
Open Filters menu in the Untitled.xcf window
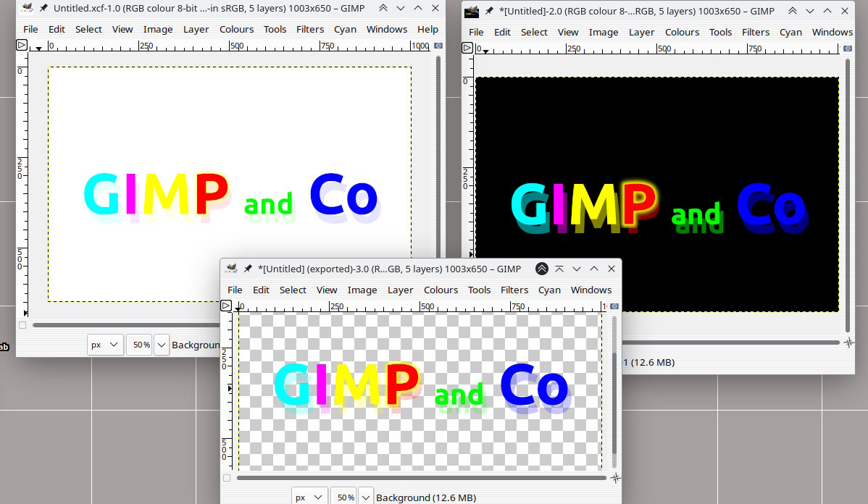pyautogui.click(x=310, y=29)
